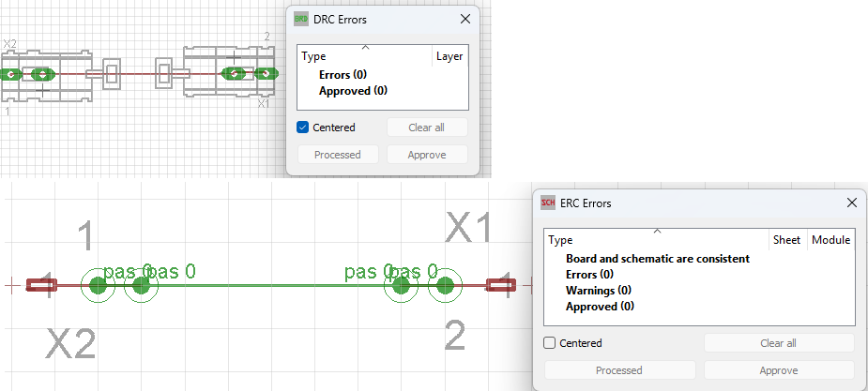
Task: Click the DRC icon in DRC Errors title bar
Action: click(301, 19)
